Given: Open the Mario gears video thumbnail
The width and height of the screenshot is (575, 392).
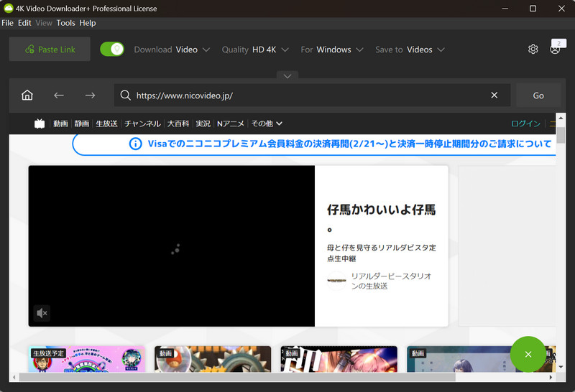Looking at the screenshot, I should [213, 359].
